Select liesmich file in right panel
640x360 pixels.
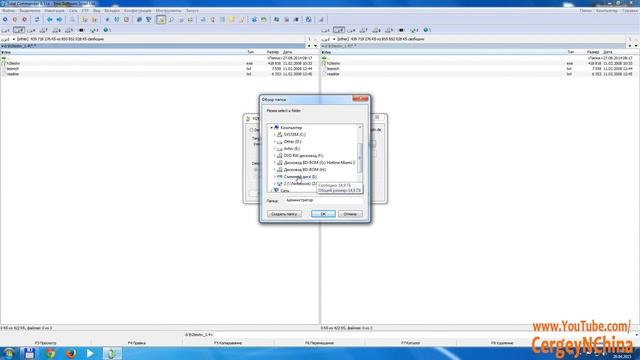(333, 69)
